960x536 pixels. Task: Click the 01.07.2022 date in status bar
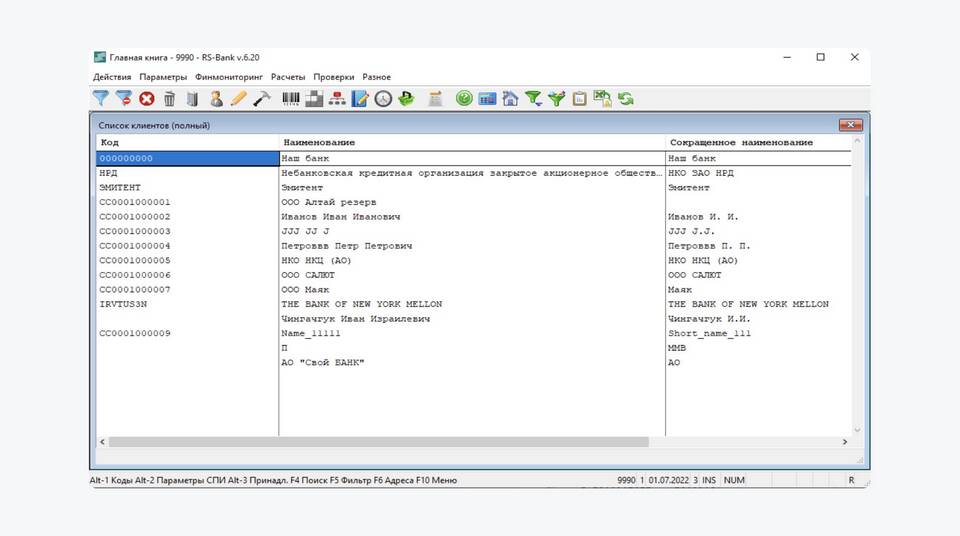coord(669,480)
